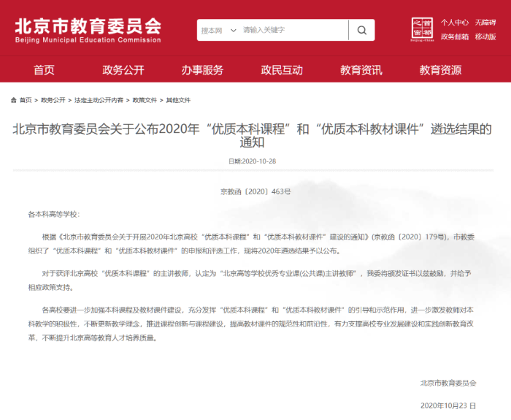Click the 北京市教育委员会 site logo
This screenshot has height=420, width=511.
pyautogui.click(x=88, y=31)
